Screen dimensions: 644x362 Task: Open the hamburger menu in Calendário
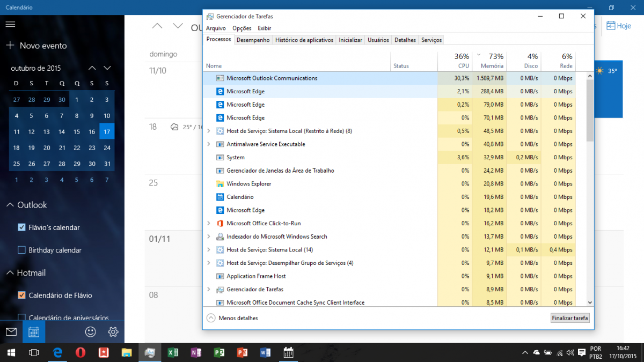[x=10, y=25]
